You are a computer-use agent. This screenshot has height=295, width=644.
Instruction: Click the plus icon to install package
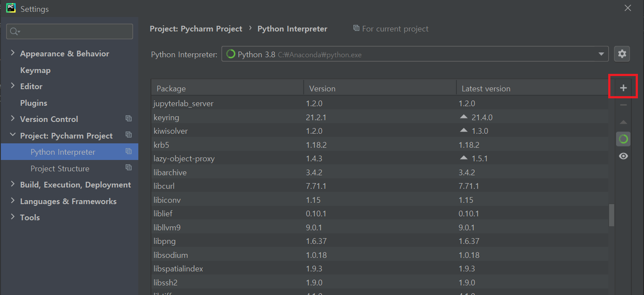click(x=623, y=88)
